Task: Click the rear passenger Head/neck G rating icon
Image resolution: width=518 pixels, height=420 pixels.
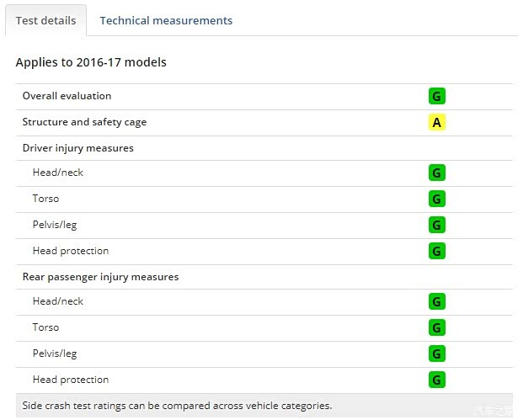Action: tap(436, 302)
